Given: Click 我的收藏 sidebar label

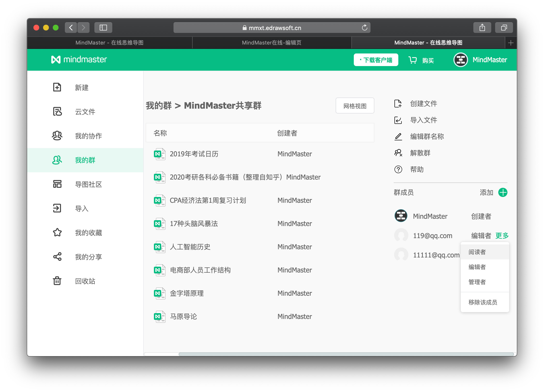Looking at the screenshot, I should 88,233.
